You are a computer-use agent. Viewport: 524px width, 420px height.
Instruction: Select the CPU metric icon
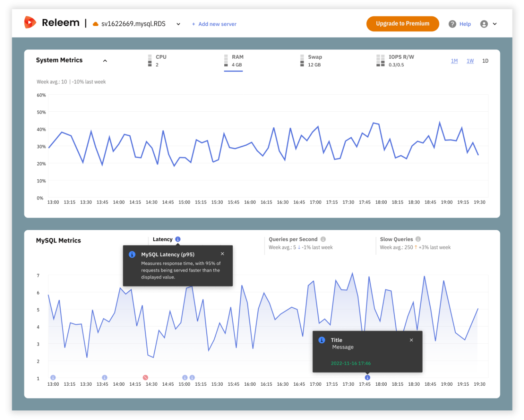coord(150,61)
